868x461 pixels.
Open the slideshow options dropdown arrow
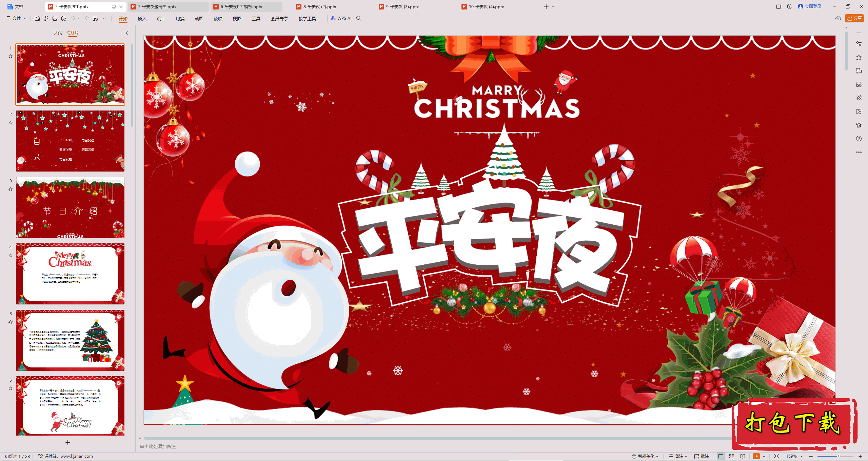pyautogui.click(x=764, y=456)
